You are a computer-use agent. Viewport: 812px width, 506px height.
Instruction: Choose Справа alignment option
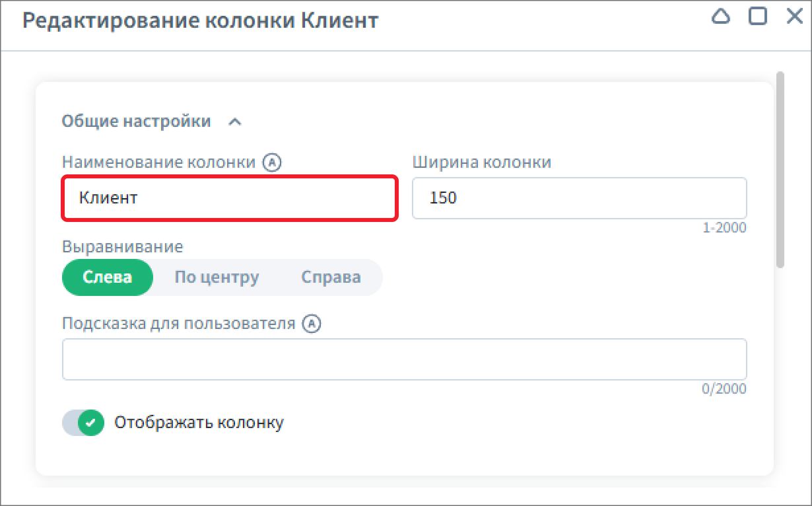[x=331, y=277]
